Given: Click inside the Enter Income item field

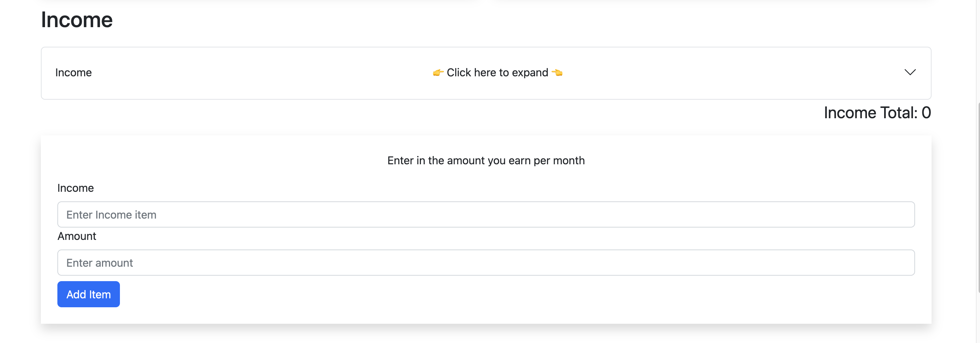Looking at the screenshot, I should click(486, 214).
